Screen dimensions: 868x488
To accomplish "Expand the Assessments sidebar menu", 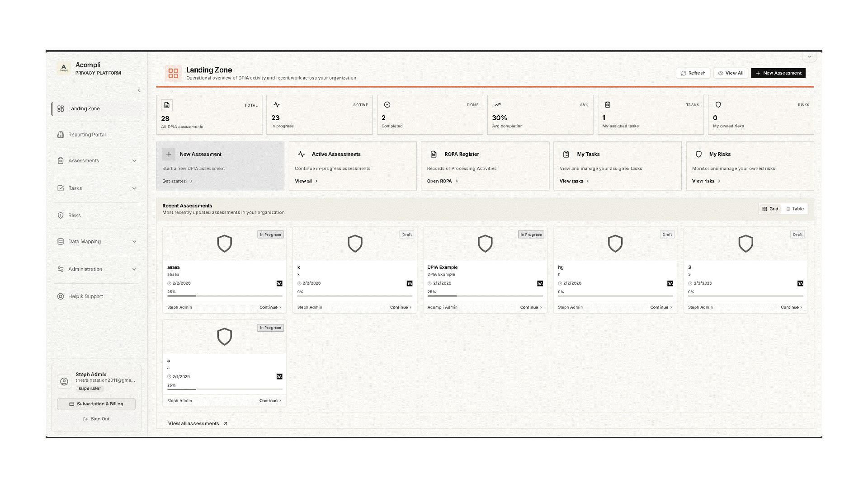I will click(x=134, y=161).
